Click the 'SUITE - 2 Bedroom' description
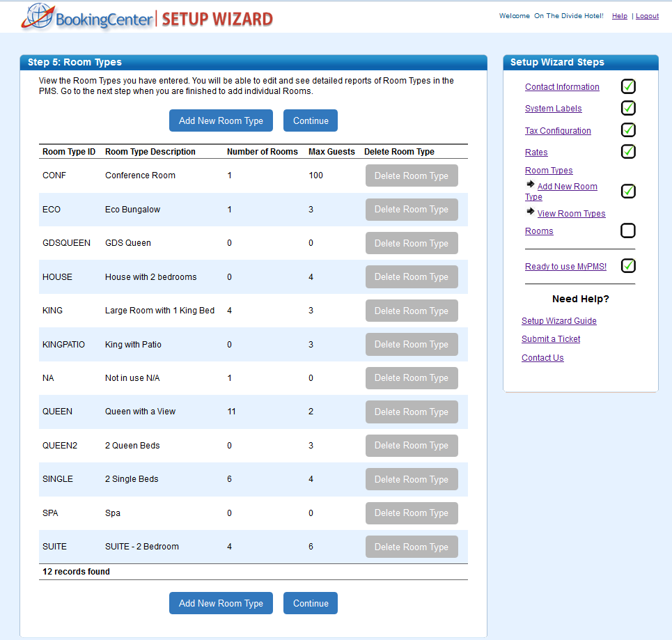The width and height of the screenshot is (672, 640). point(142,547)
